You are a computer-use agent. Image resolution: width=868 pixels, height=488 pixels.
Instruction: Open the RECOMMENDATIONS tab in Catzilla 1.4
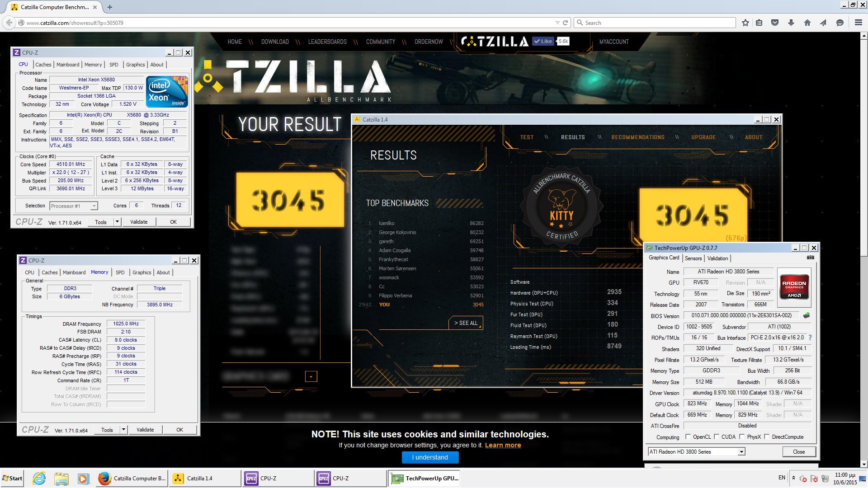coord(637,137)
